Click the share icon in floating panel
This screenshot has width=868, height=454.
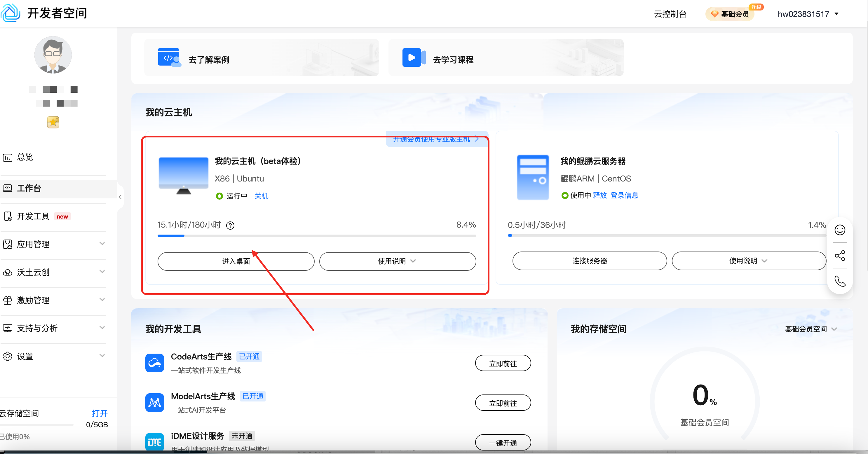[839, 256]
